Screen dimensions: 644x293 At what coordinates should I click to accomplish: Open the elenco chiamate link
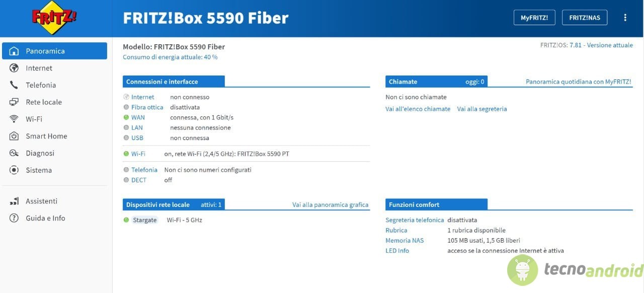(x=418, y=109)
